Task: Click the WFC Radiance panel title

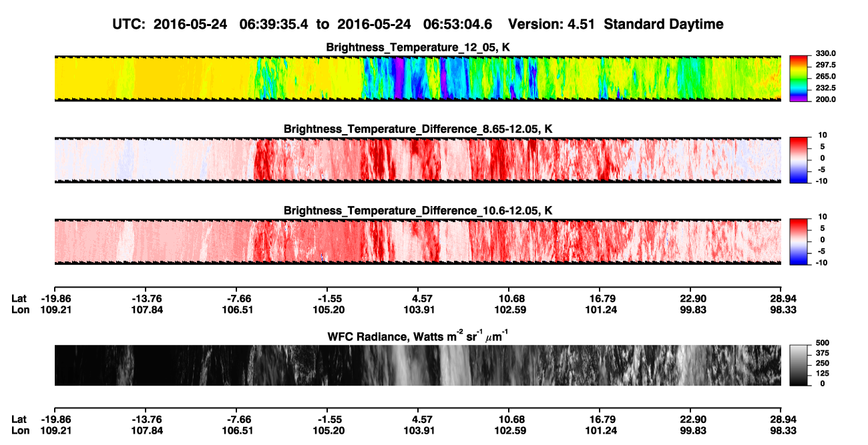Action: 417,336
